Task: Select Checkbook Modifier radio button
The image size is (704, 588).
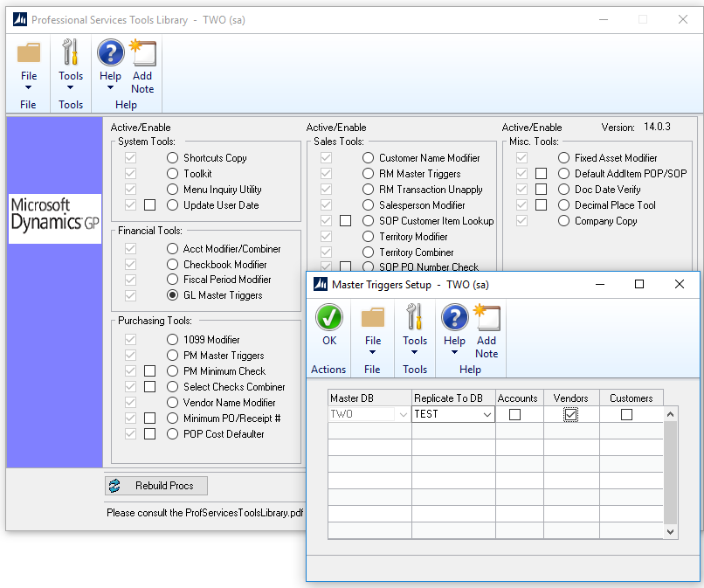Action: tap(172, 264)
